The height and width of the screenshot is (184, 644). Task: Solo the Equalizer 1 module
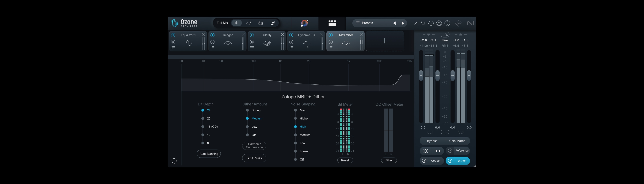[173, 42]
